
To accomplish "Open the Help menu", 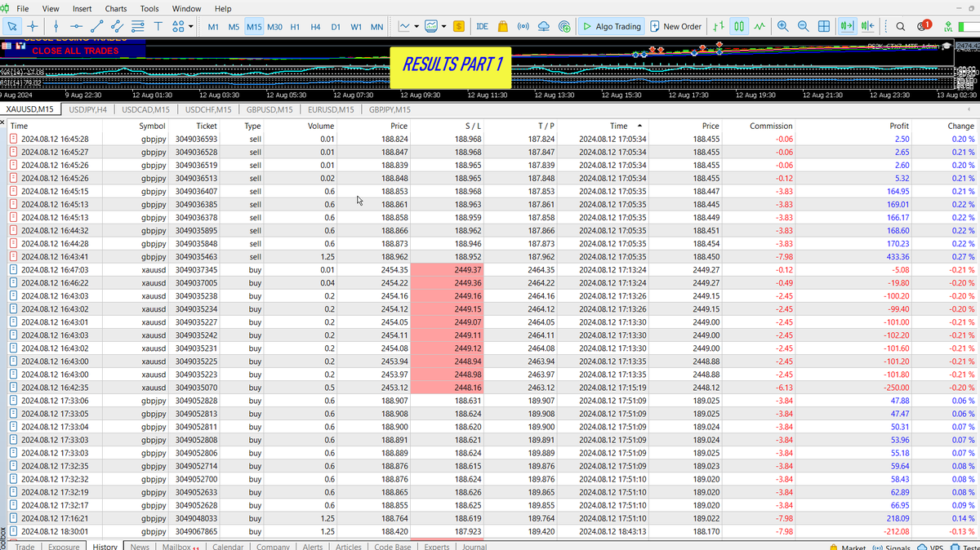I will tap(223, 8).
